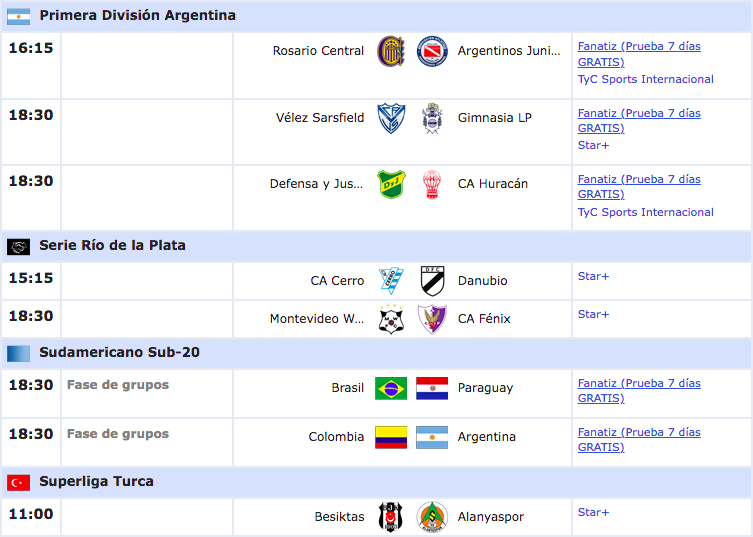The width and height of the screenshot is (753, 537).
Task: Click the Paraguay flag icon
Action: [x=432, y=388]
